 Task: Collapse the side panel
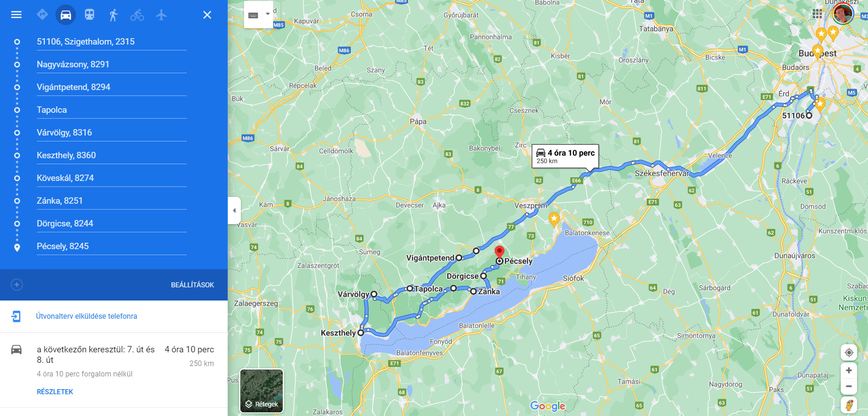pyautogui.click(x=234, y=211)
